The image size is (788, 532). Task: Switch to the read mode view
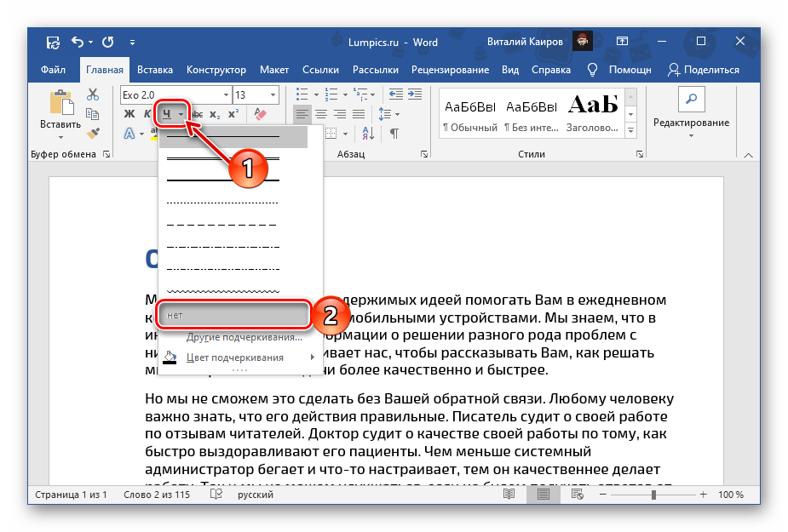509,495
